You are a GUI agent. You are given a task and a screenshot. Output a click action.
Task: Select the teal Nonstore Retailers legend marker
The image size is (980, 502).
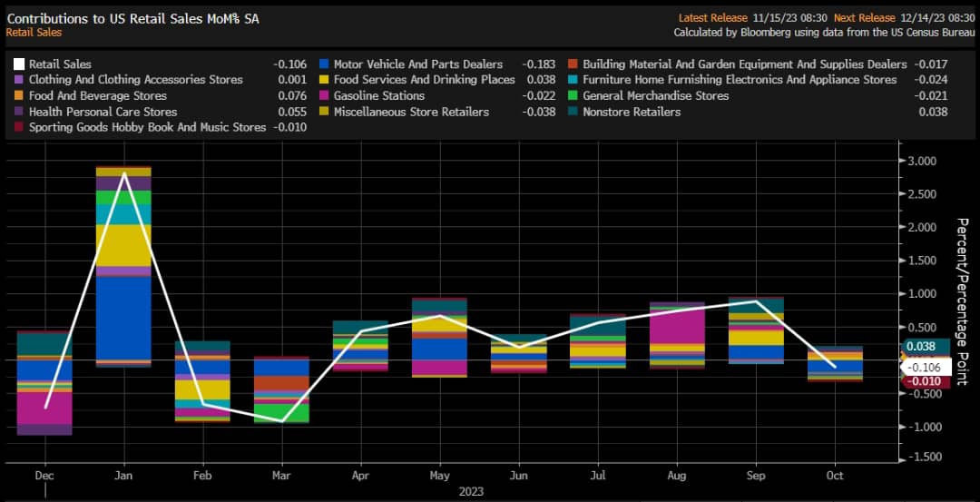pos(573,112)
